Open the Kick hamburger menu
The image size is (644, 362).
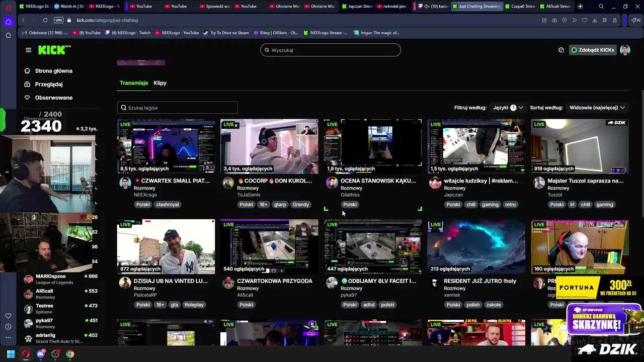pos(28,50)
